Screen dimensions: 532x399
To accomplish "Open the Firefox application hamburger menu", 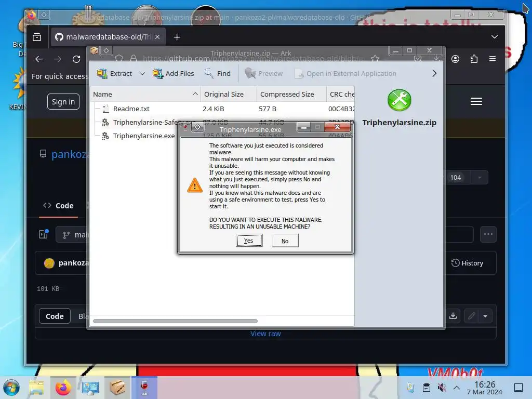I will [493, 59].
